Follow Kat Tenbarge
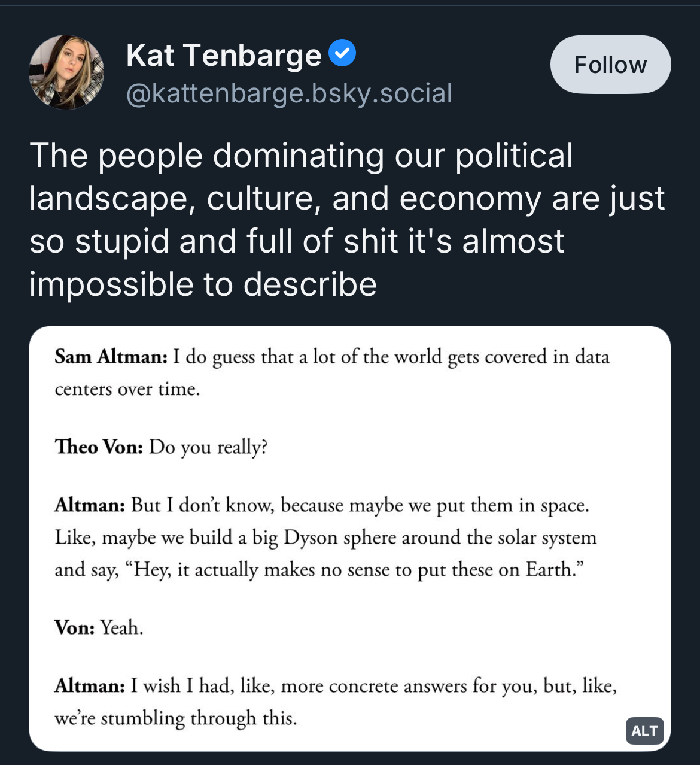The height and width of the screenshot is (765, 700). click(x=610, y=65)
